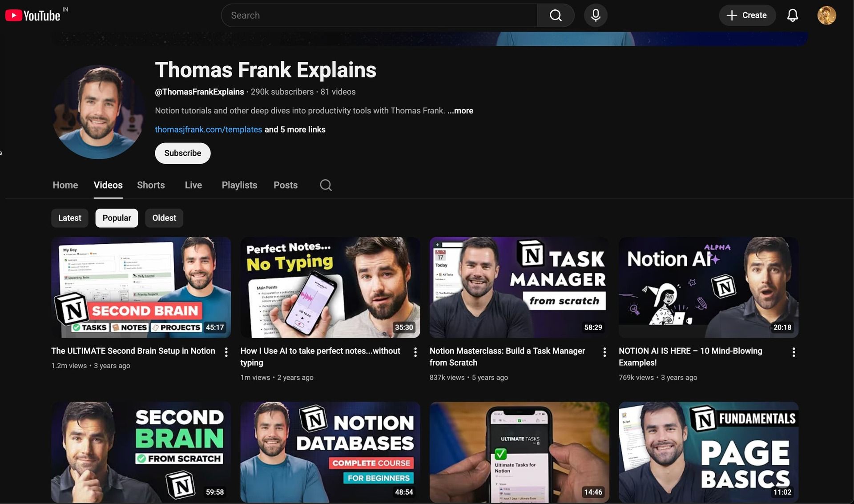Subscribe to Thomas Frank Explains
The width and height of the screenshot is (854, 504).
click(x=182, y=153)
